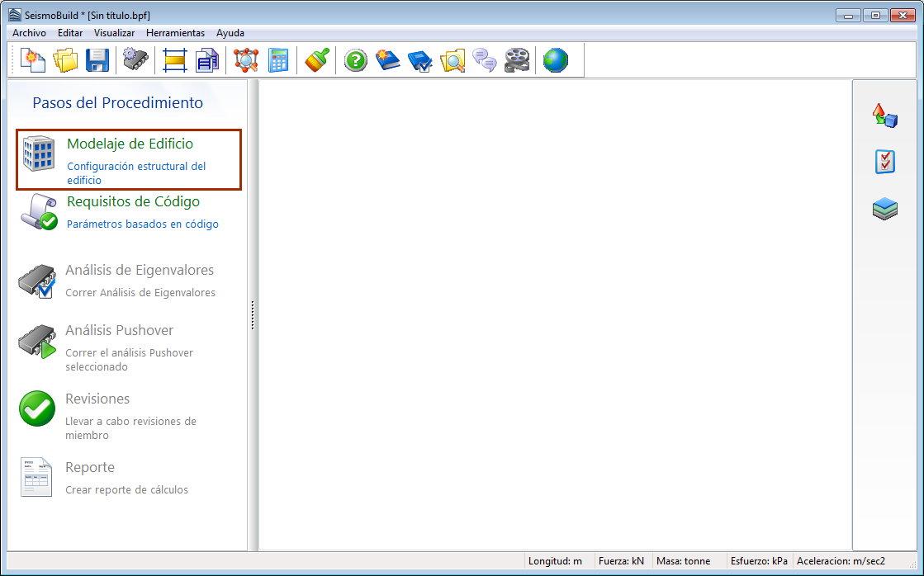Click the stacked layers icon on right panel
This screenshot has width=924, height=576.
coord(884,210)
